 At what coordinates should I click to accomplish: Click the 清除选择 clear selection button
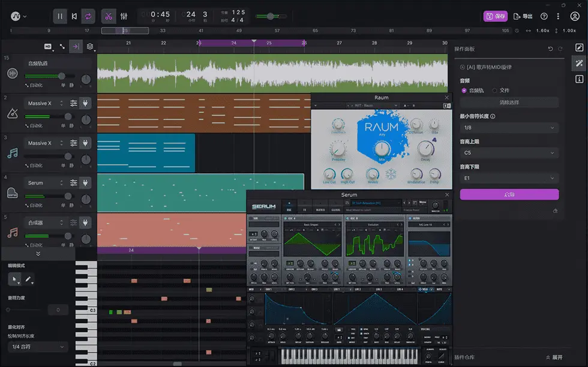click(509, 103)
